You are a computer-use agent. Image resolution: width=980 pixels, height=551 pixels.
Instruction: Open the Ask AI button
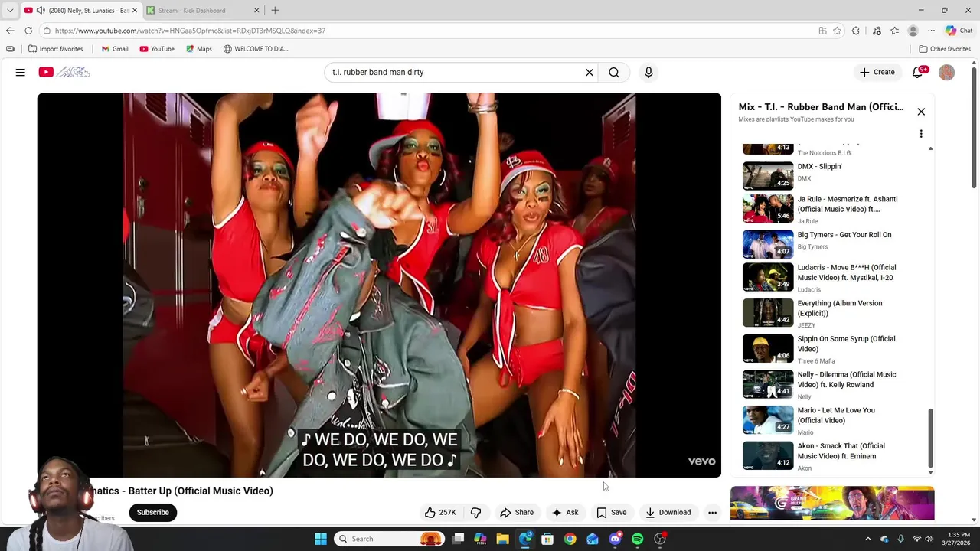pos(565,512)
